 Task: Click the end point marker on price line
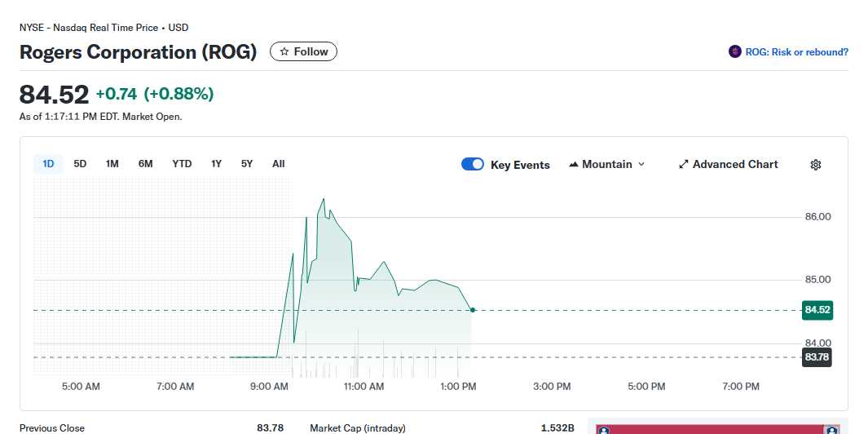pyautogui.click(x=473, y=310)
